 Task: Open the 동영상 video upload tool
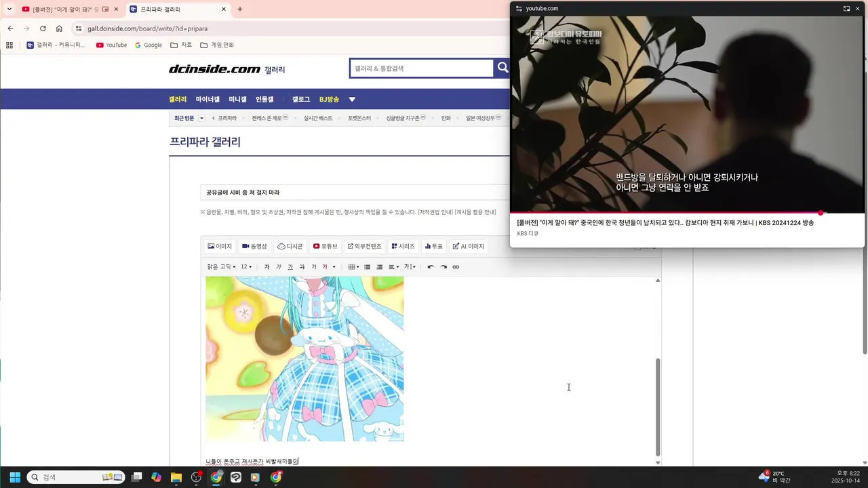click(x=254, y=246)
